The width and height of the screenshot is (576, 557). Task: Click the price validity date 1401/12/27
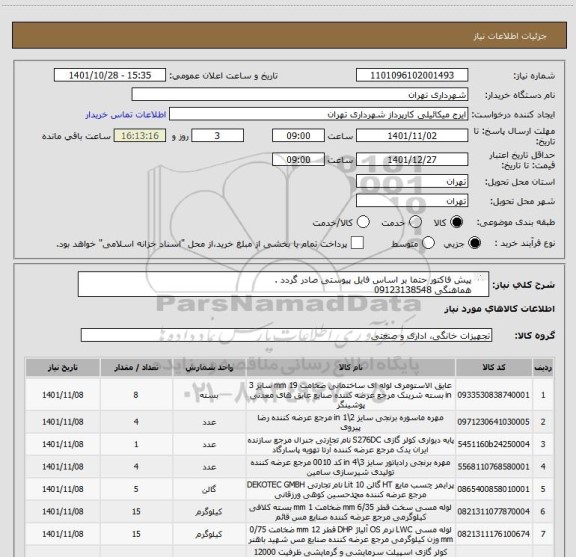(412, 159)
